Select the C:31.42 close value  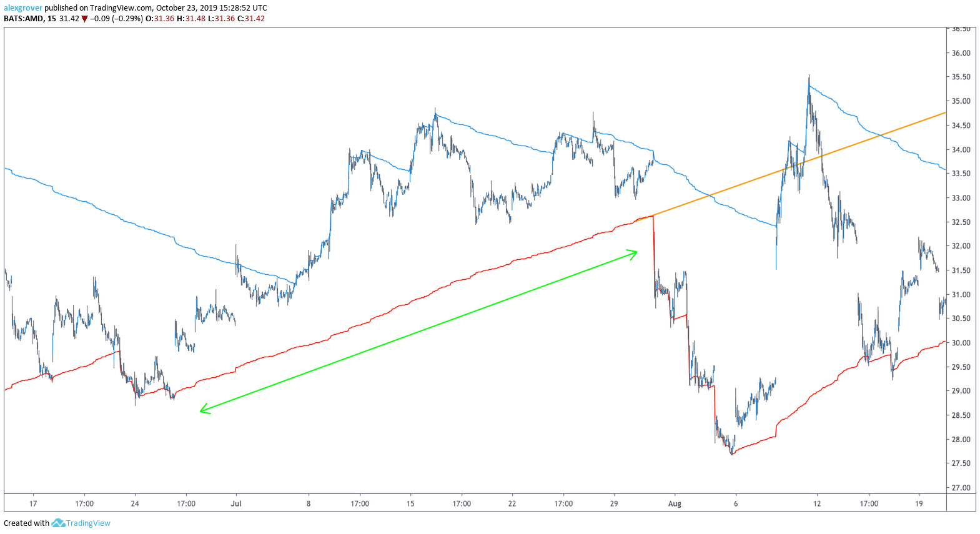coord(251,19)
